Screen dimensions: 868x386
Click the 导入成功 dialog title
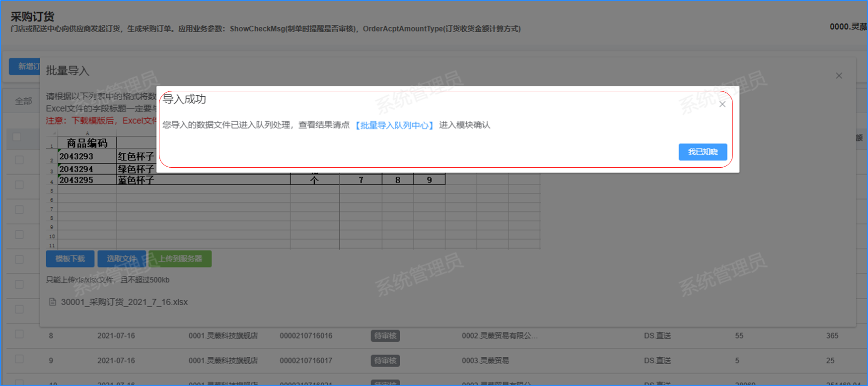pos(184,99)
